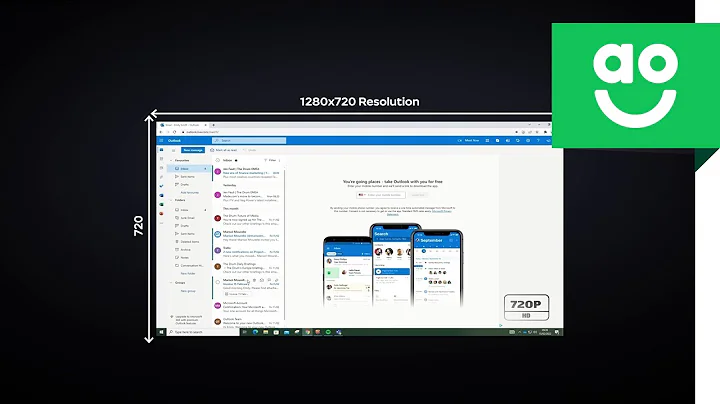
Task: Click the Mail icon in the left app rail
Action: point(161,150)
